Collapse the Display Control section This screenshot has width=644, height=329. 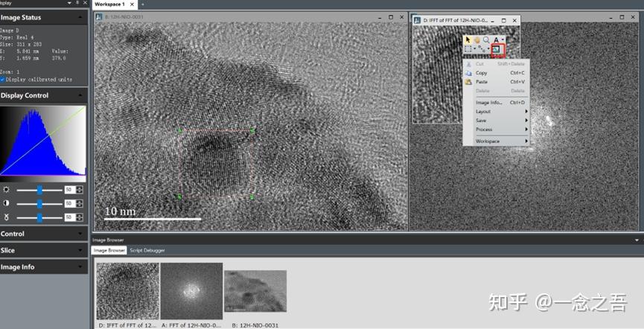80,95
